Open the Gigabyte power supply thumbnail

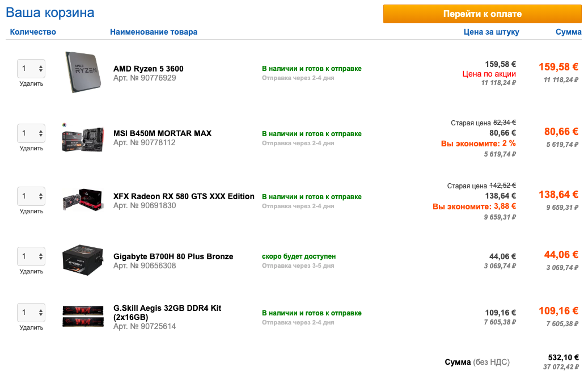[x=82, y=260]
